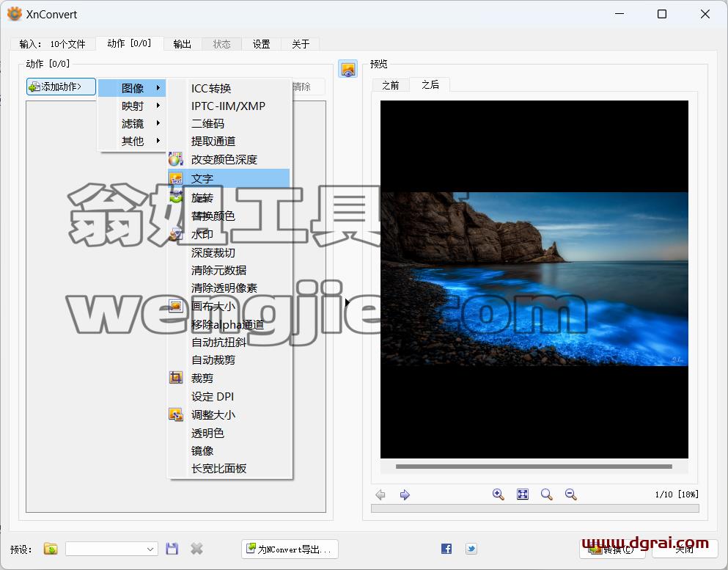The width and height of the screenshot is (728, 570).
Task: Choose 自动裁剪 action
Action: click(229, 360)
